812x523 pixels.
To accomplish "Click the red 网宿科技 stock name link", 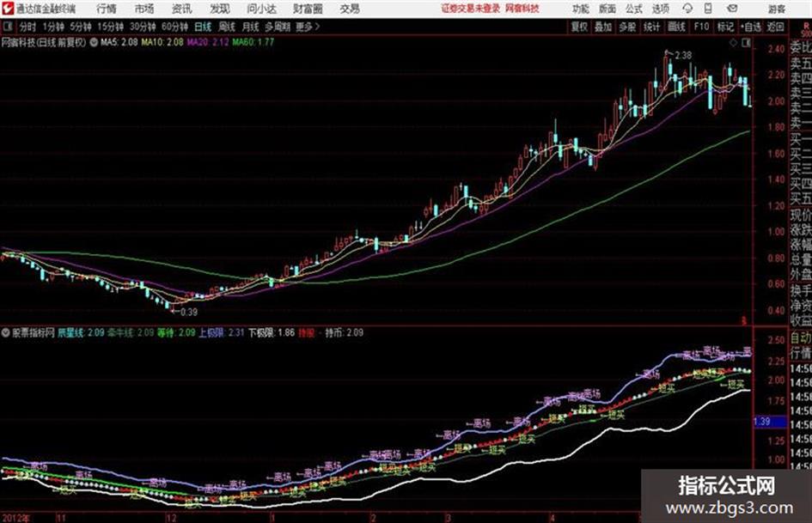I will 522,9.
